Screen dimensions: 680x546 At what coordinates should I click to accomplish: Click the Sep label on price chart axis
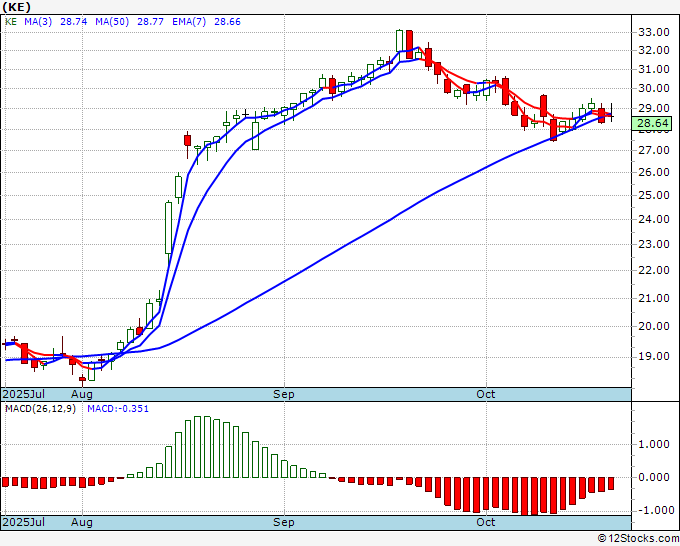click(284, 394)
